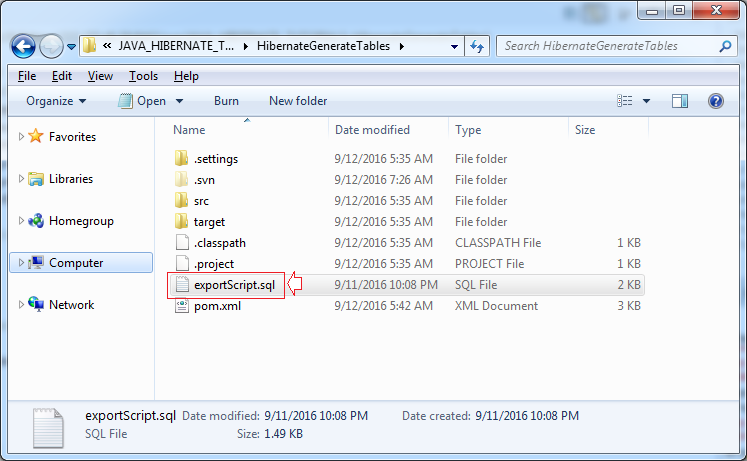Open the Organize dropdown
This screenshot has height=461, width=747.
pos(56,101)
